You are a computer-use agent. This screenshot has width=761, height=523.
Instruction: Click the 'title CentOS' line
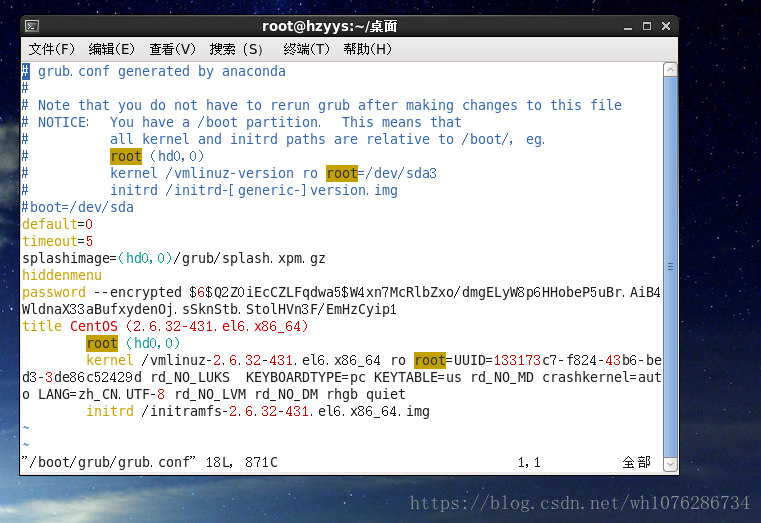165,327
